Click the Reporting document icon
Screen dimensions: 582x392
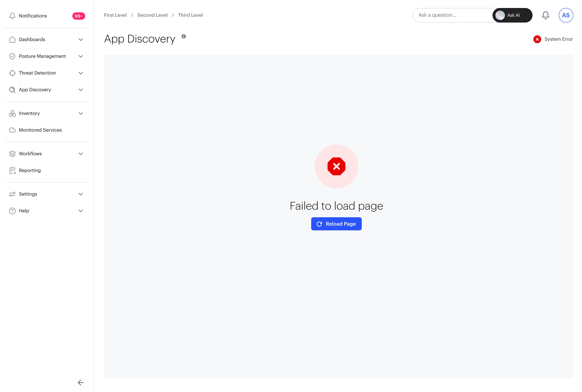coord(12,171)
